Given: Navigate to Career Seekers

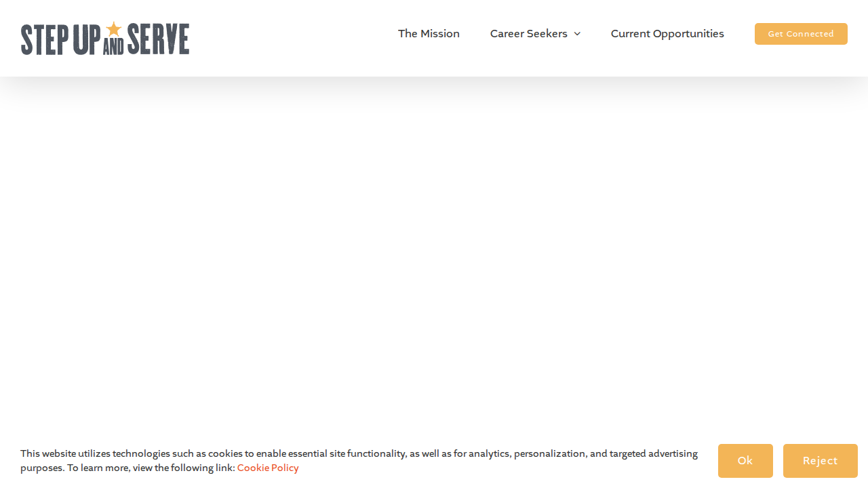Looking at the screenshot, I should pyautogui.click(x=528, y=33).
